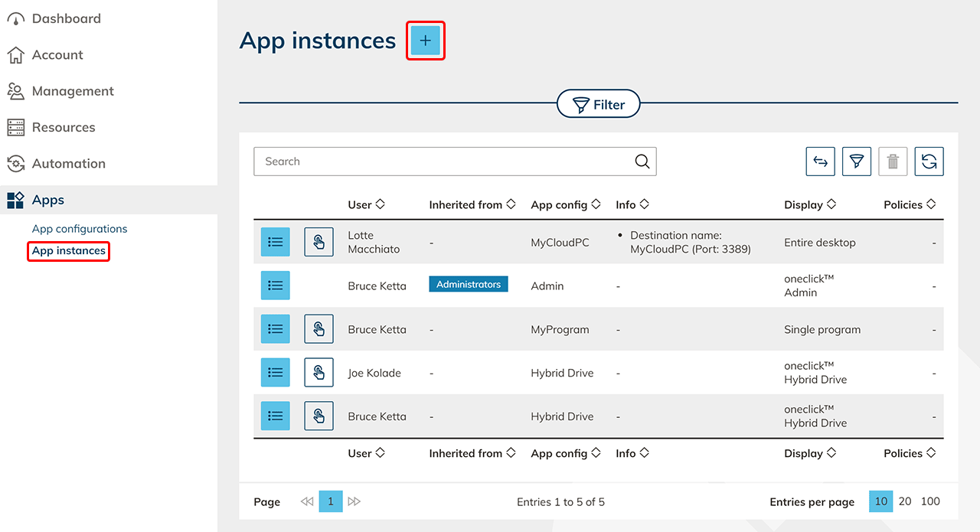Open Resources in the sidebar

[64, 127]
